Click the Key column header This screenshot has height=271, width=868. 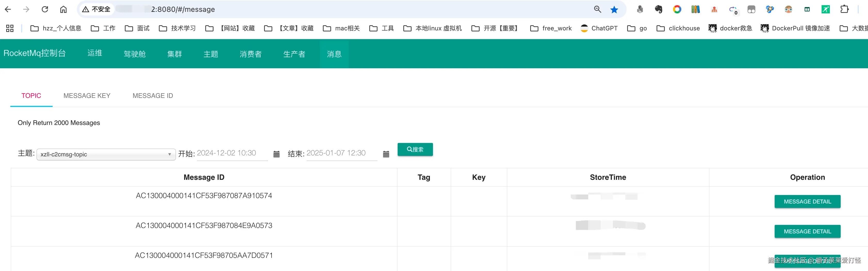tap(479, 177)
